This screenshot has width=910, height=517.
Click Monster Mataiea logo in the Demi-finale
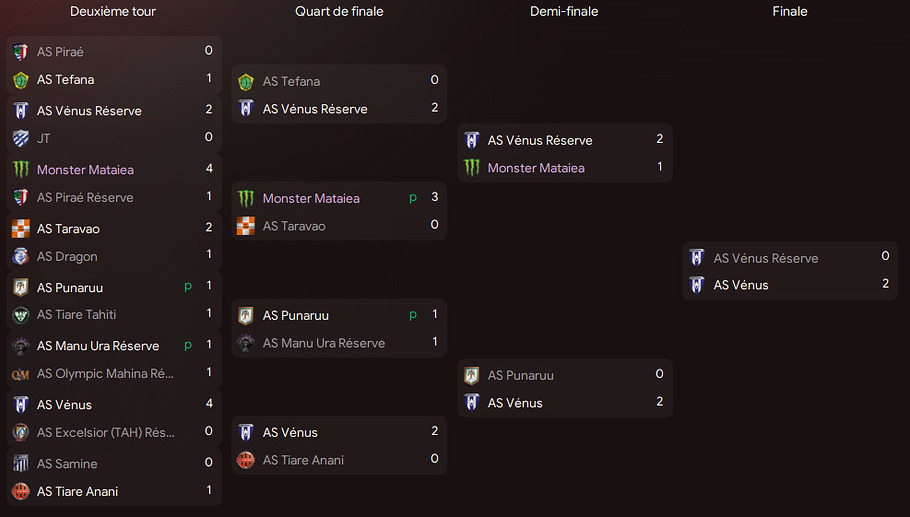click(x=472, y=168)
